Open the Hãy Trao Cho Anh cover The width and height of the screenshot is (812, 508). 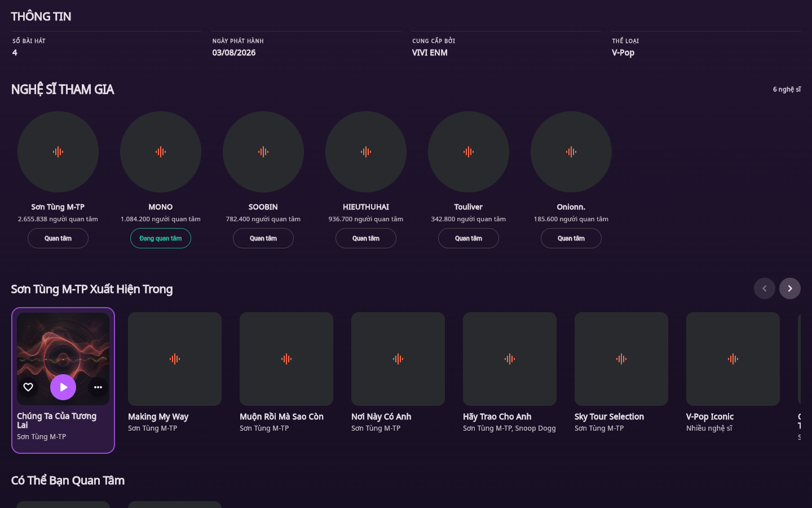tap(510, 359)
